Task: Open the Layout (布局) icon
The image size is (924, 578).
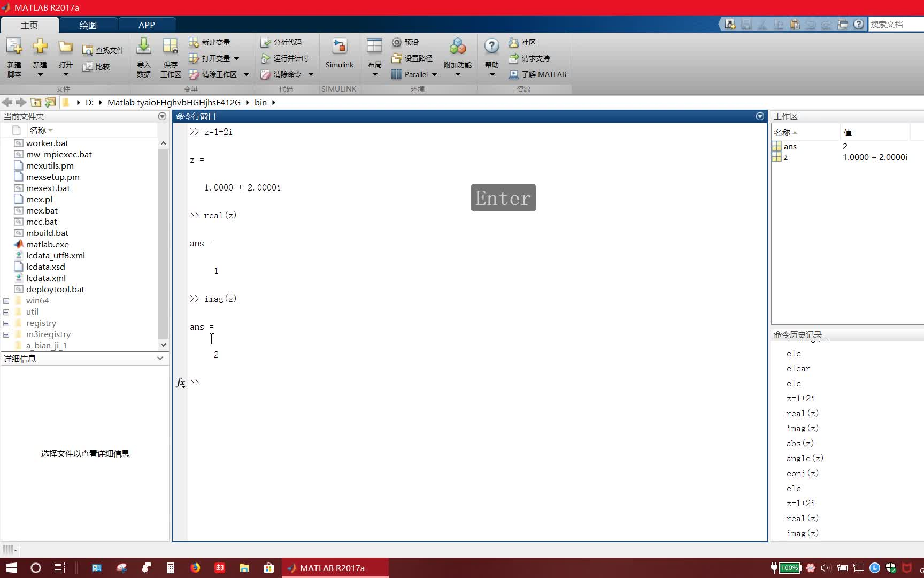Action: click(x=374, y=47)
